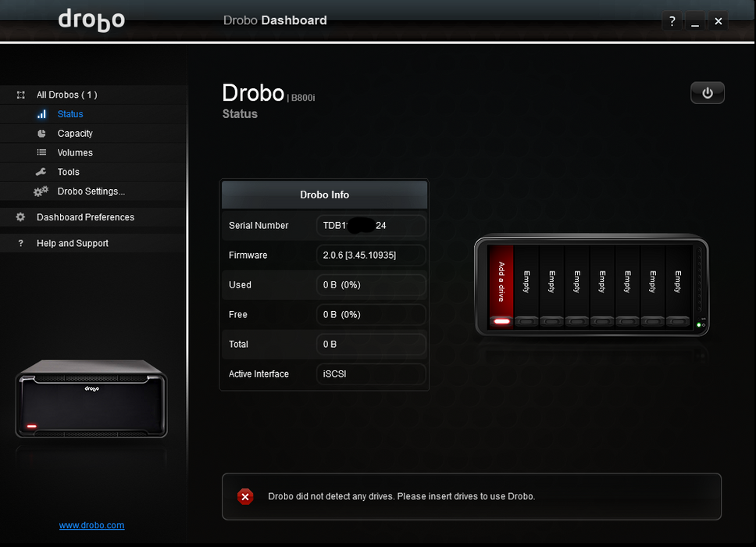Open the Status page
This screenshot has height=547, width=756.
94,114
